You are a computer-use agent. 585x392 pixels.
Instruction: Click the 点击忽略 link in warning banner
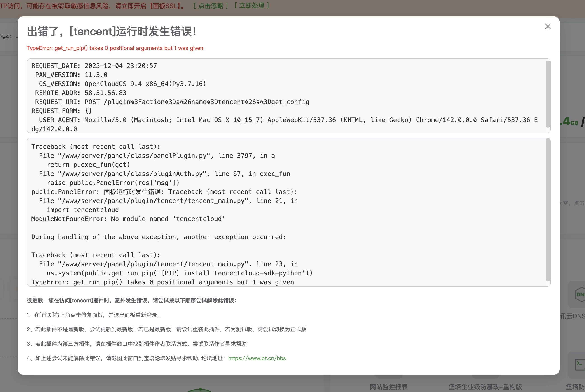tap(211, 6)
